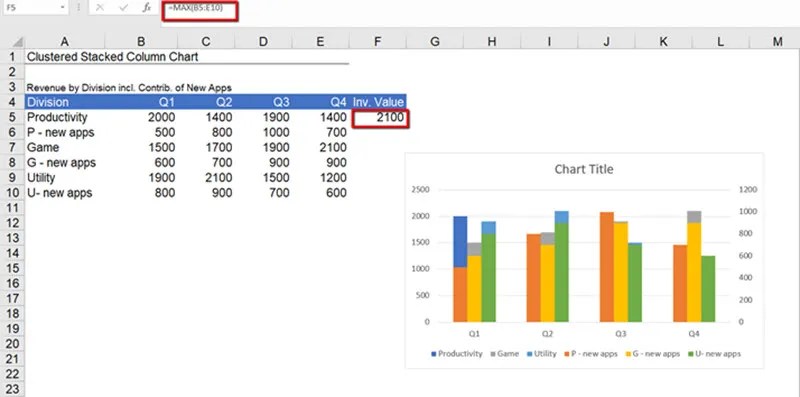Click the 'Game' row label cell
800x397 pixels.
click(x=65, y=147)
